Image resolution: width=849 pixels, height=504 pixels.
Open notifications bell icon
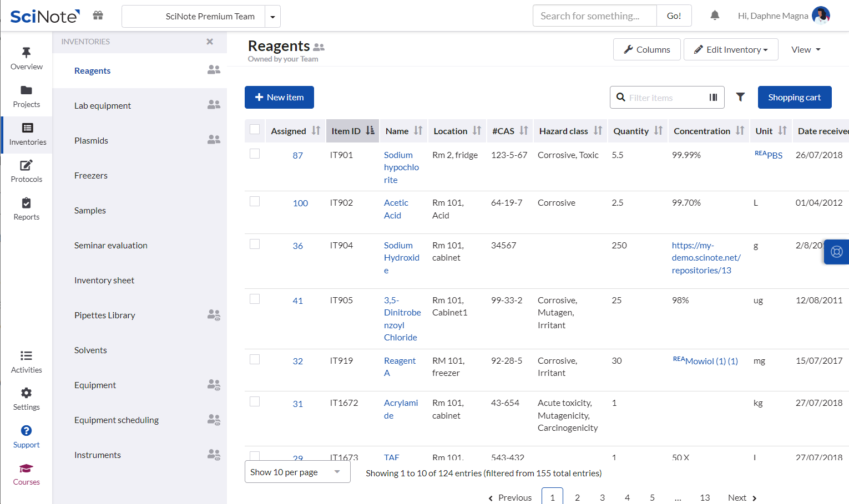715,16
